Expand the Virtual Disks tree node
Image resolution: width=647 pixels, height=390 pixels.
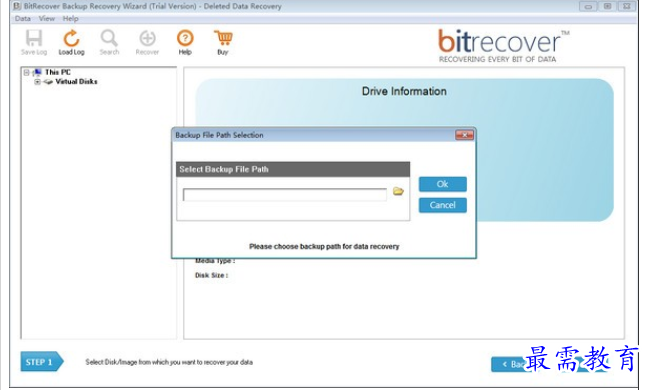[x=38, y=82]
